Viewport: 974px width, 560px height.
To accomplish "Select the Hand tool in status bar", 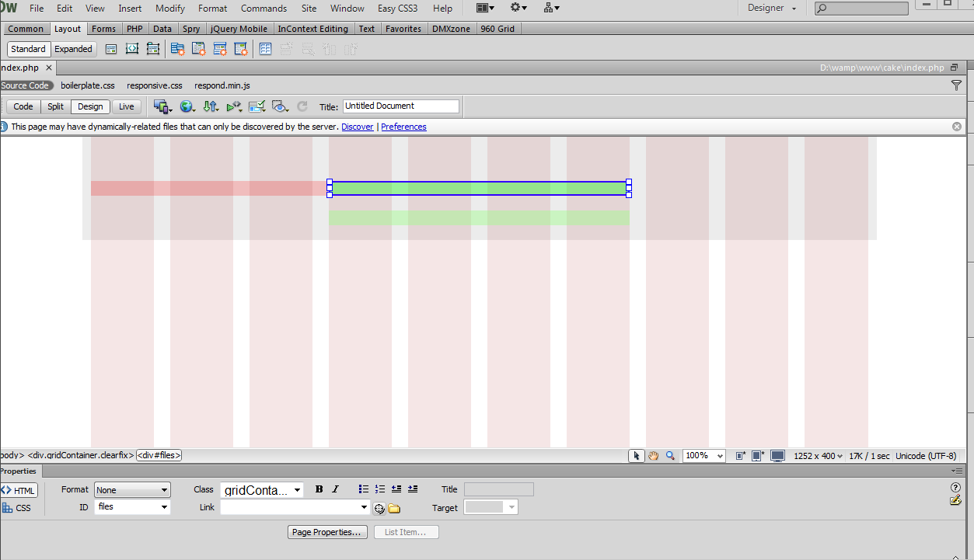I will point(654,456).
